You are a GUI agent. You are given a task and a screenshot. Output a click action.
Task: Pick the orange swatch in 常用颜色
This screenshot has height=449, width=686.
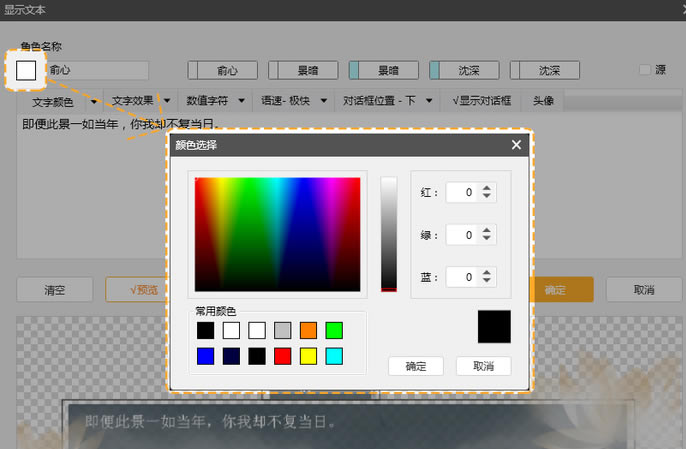tap(308, 330)
